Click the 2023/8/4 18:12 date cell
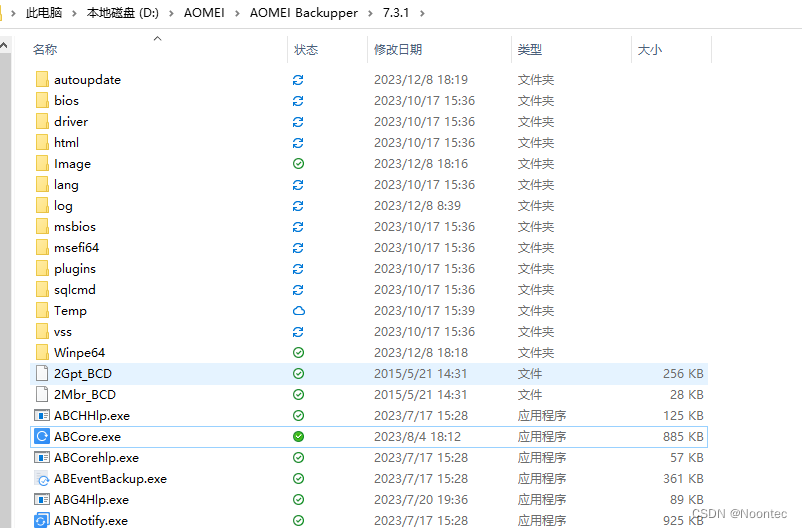The image size is (802, 528). point(417,436)
